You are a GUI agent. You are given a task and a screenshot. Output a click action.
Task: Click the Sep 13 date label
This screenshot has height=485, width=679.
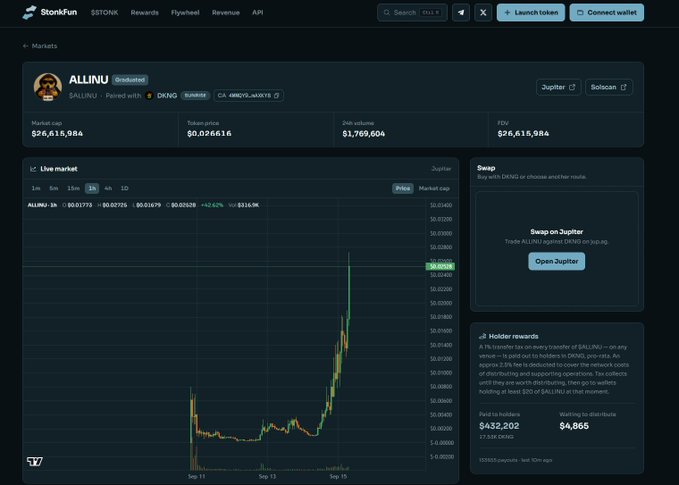tap(267, 476)
